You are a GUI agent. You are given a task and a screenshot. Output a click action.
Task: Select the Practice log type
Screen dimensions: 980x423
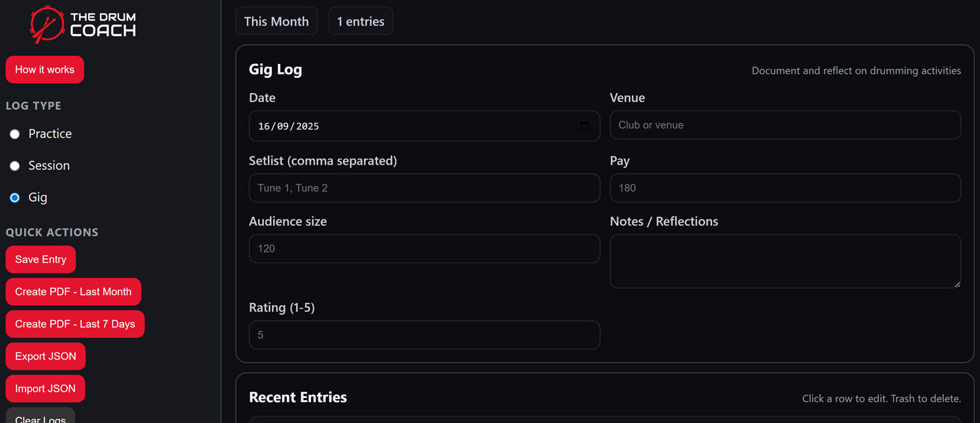click(x=15, y=134)
